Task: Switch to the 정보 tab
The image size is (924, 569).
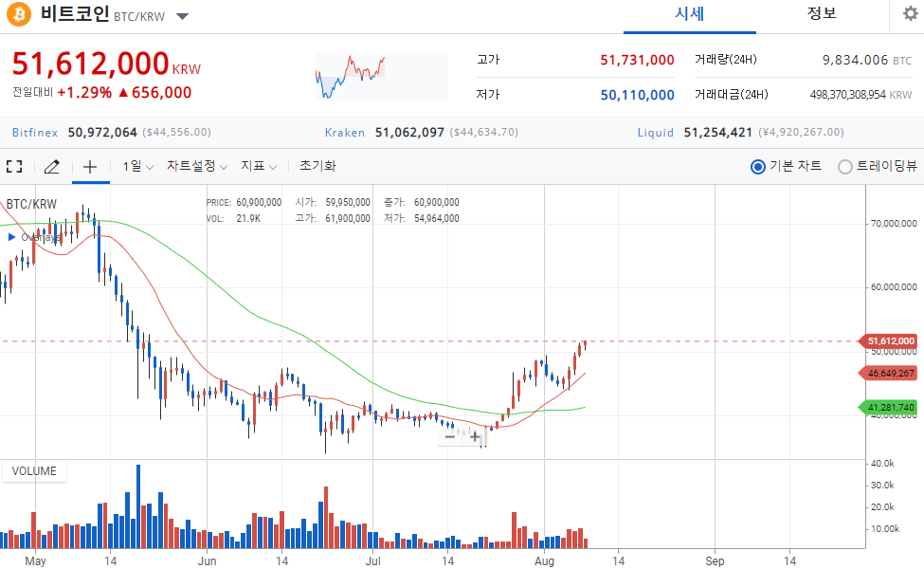Action: 822,13
